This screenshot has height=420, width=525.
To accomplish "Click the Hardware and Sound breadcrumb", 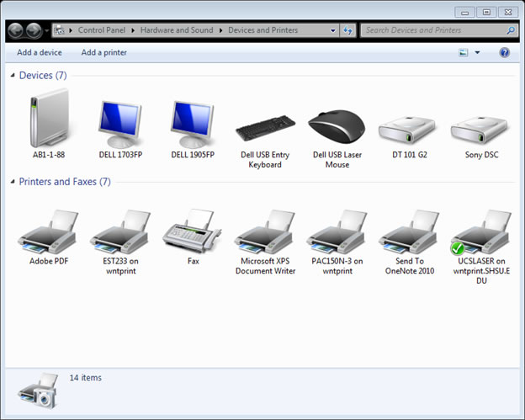I will coord(177,30).
